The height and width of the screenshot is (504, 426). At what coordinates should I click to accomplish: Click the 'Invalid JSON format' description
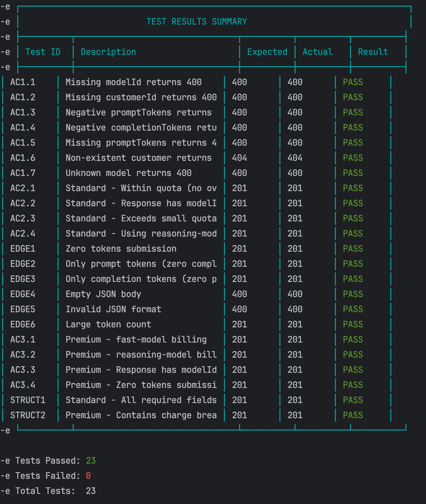click(113, 309)
